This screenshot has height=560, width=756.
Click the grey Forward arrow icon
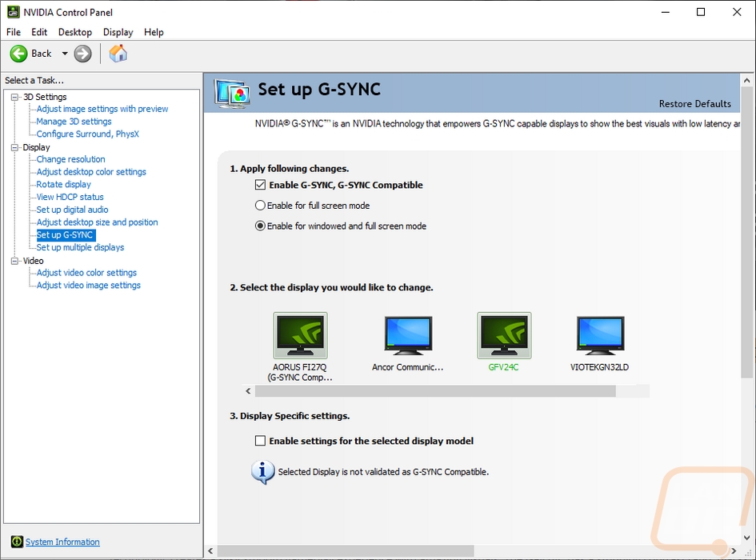82,54
